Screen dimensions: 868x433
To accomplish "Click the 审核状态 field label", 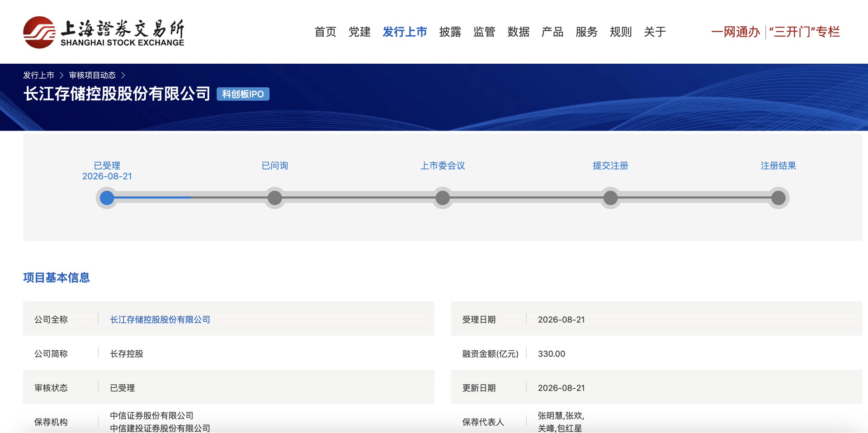I will 51,388.
